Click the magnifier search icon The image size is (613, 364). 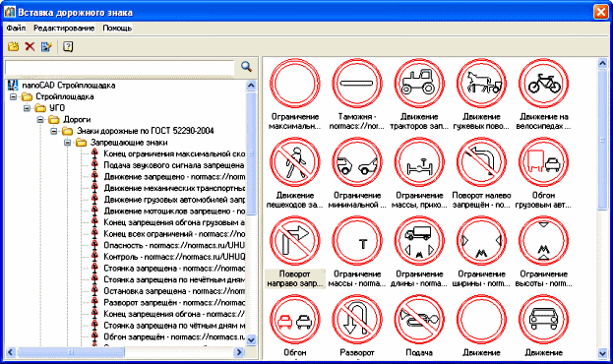pyautogui.click(x=246, y=67)
